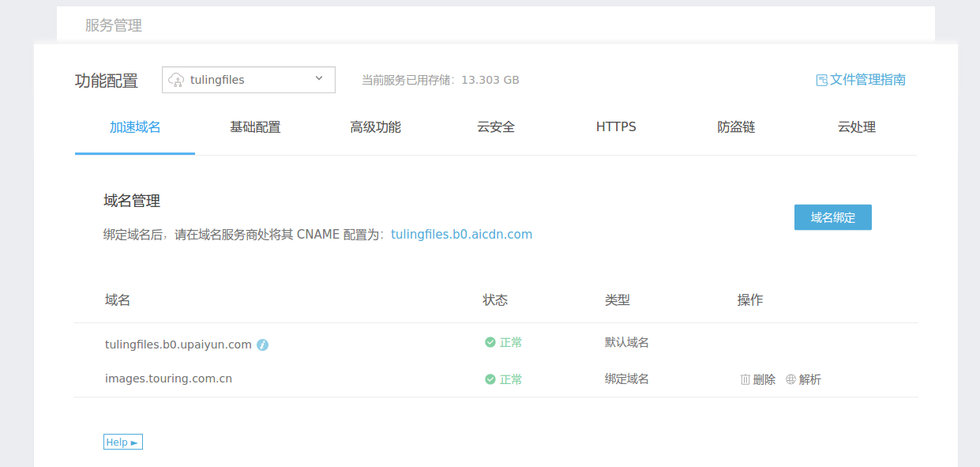Click the globe 解析 icon for images.touring.com.cn

(789, 379)
